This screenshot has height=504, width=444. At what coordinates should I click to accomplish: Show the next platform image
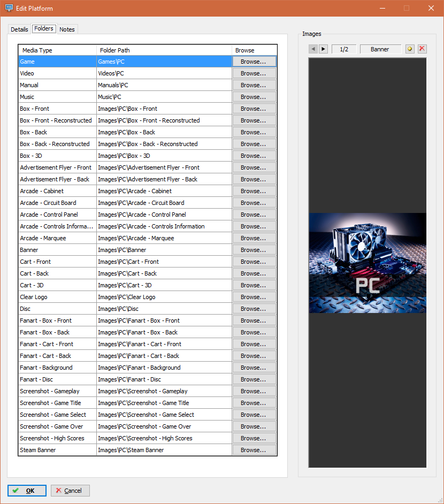323,49
